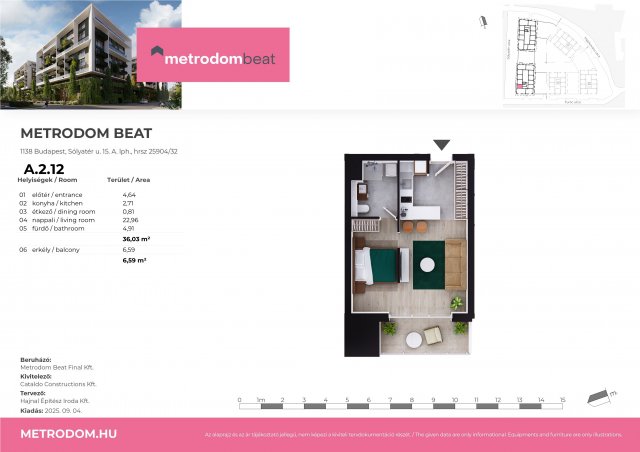Click the house icon in the metrodombeat logo

(157, 51)
